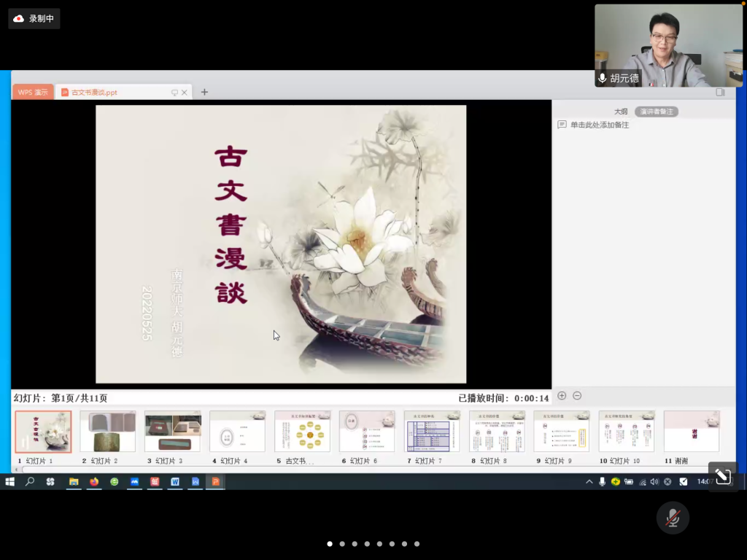Image resolution: width=747 pixels, height=560 pixels.
Task: Click the annotation pen icon
Action: point(722,477)
